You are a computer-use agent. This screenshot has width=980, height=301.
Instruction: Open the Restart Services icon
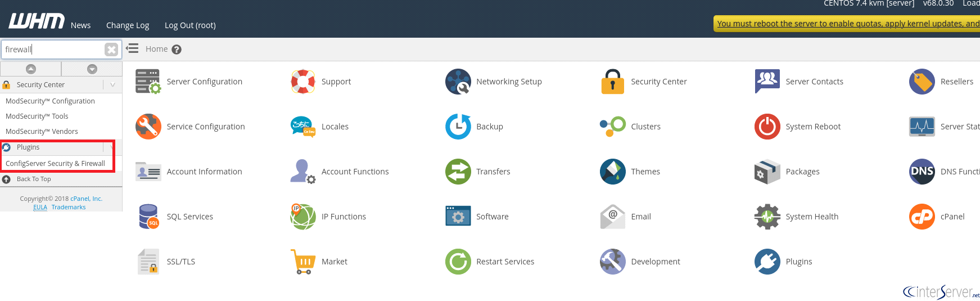(458, 262)
